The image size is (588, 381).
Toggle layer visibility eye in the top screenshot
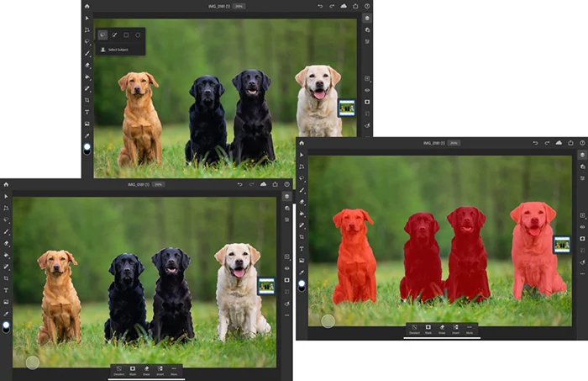point(367,90)
